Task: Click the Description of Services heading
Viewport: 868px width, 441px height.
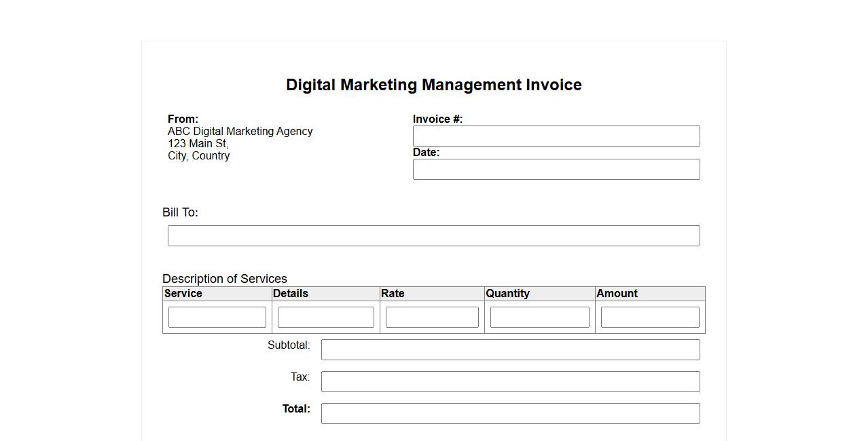Action: [x=225, y=279]
